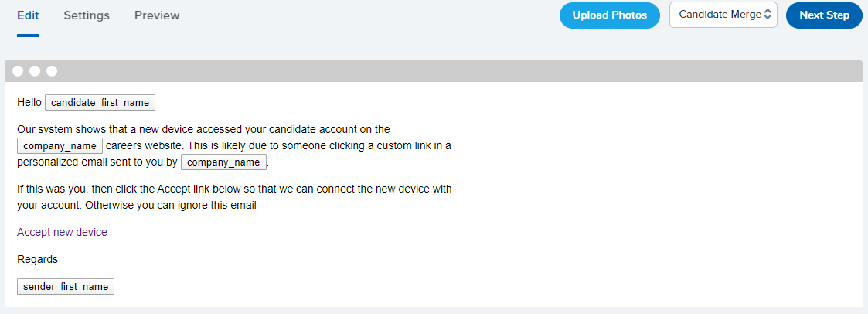Select the candidate_first_name merge tag

pyautogui.click(x=100, y=102)
